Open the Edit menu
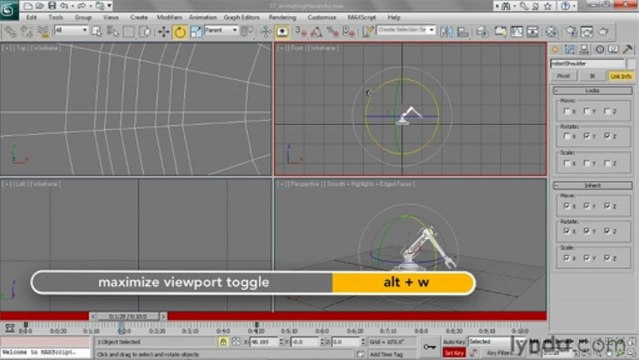This screenshot has width=639, height=360. [x=31, y=18]
